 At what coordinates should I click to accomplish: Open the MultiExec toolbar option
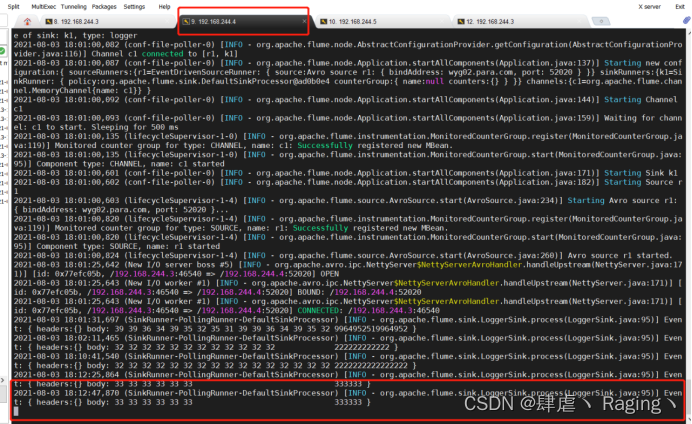coord(44,7)
